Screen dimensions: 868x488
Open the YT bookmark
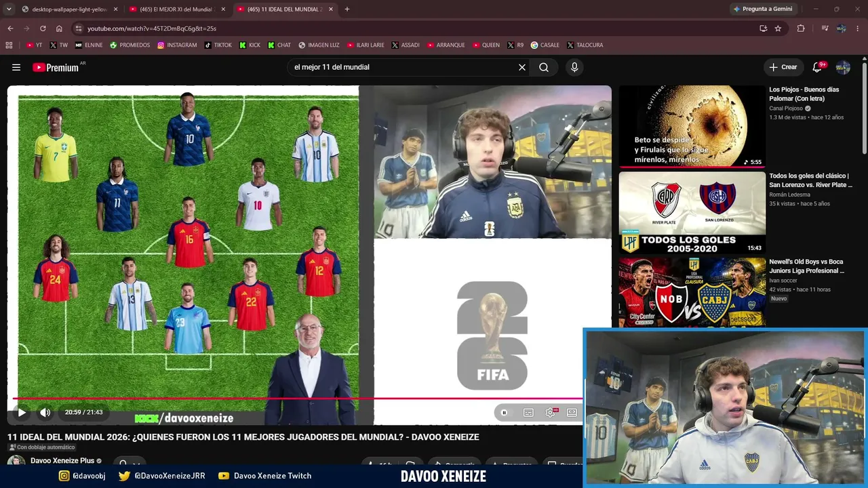tap(34, 45)
